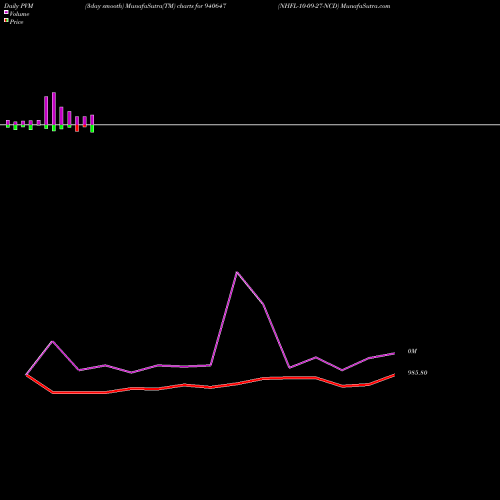Viewport: 500px width, 500px height.
Task: Click the '985.80' price value label
Action: click(x=417, y=373)
